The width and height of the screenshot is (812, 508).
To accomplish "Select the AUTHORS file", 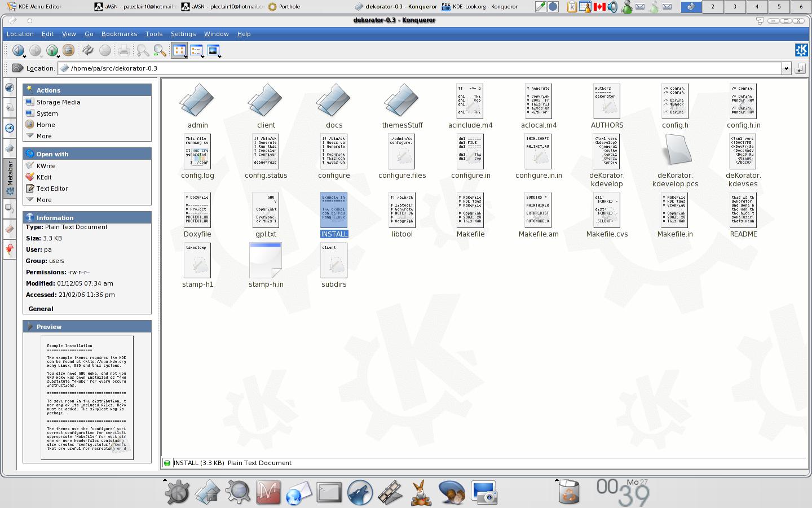I will tap(607, 106).
